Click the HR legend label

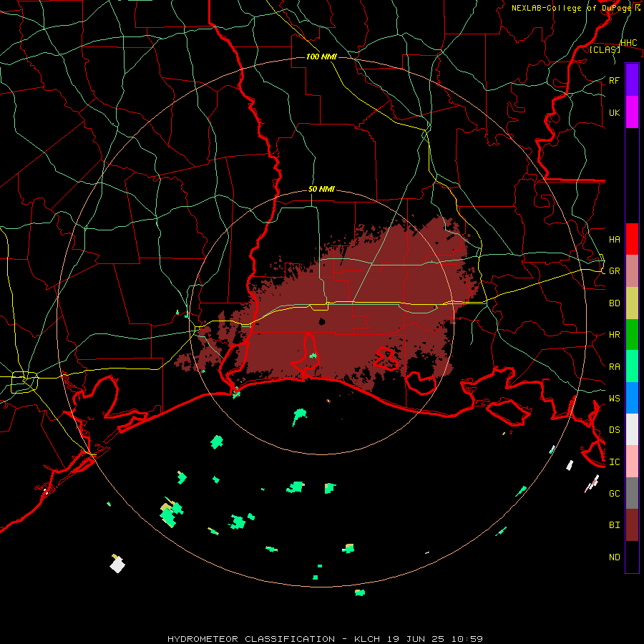point(614,335)
